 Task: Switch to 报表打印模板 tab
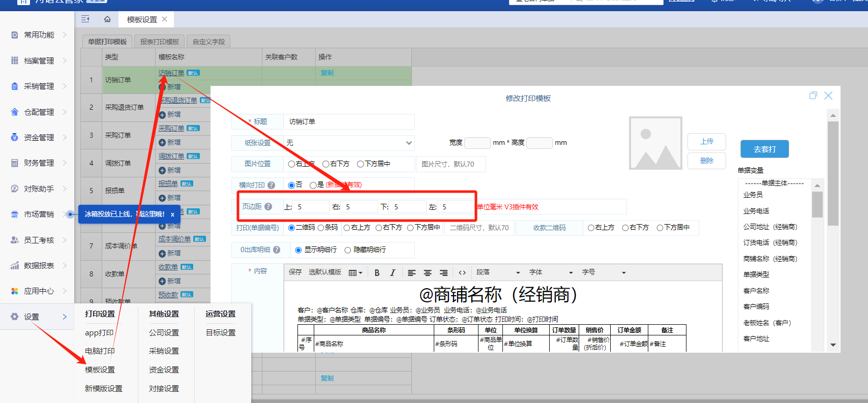coord(160,42)
